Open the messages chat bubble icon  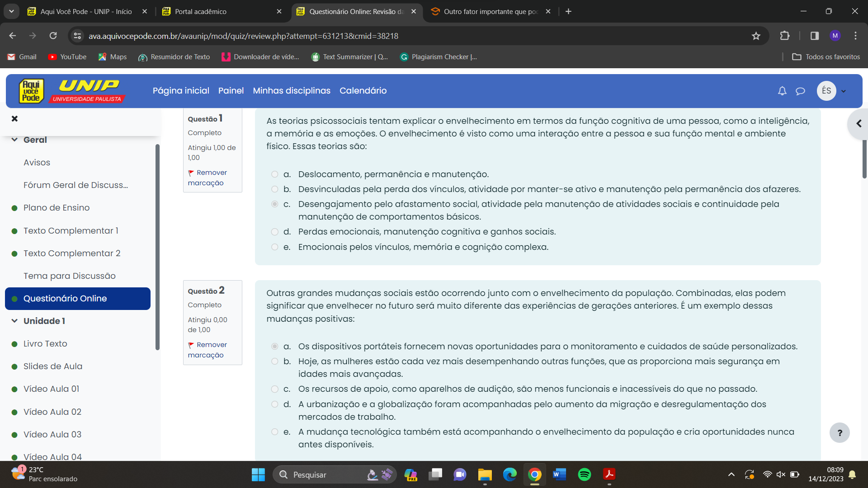point(800,91)
